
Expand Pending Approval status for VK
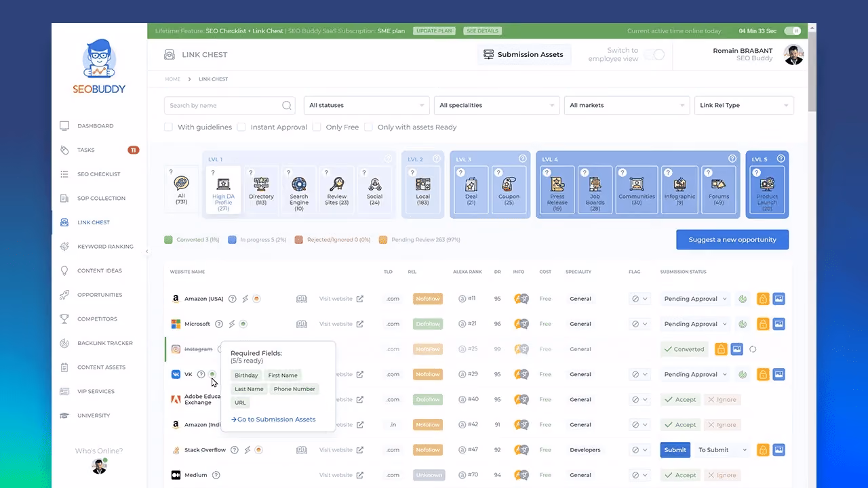(696, 374)
